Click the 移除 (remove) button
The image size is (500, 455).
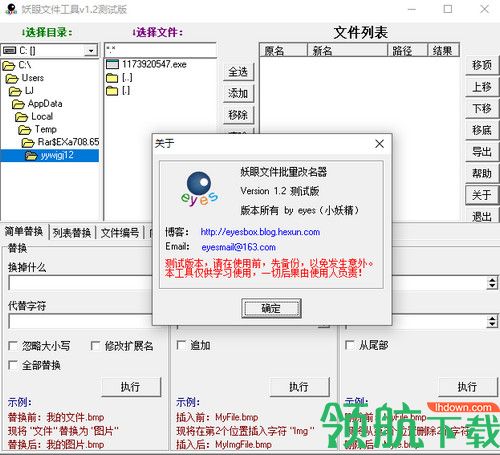tap(238, 115)
